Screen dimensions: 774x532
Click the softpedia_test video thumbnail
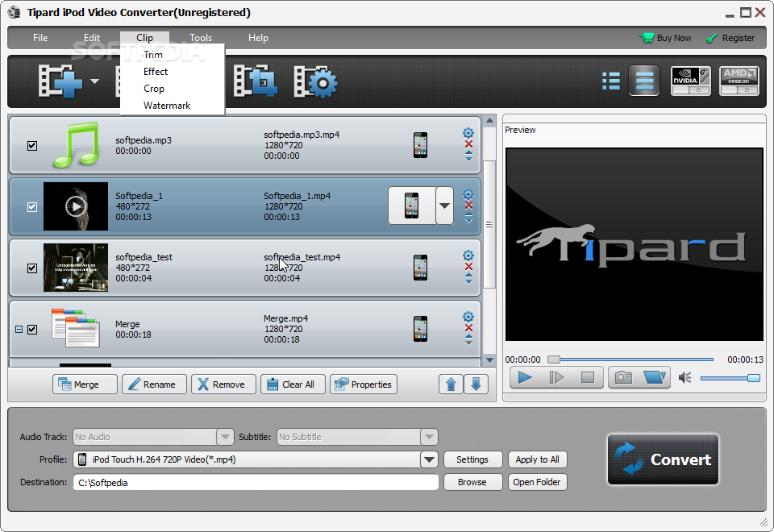(x=76, y=268)
